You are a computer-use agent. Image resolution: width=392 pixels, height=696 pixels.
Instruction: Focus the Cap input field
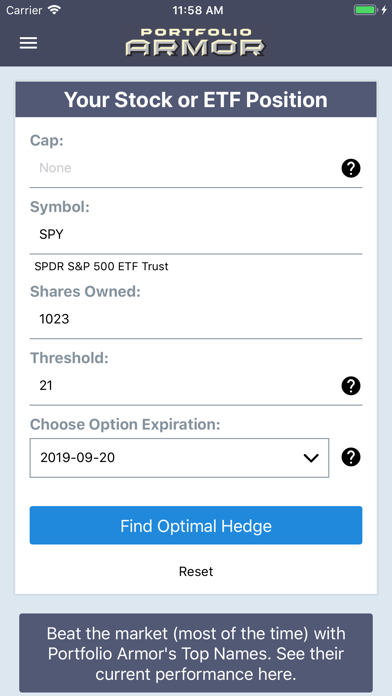(182, 168)
